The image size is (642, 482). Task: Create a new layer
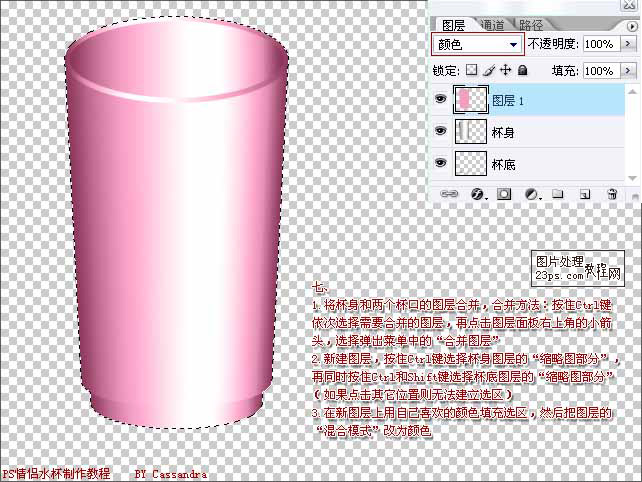pos(585,195)
